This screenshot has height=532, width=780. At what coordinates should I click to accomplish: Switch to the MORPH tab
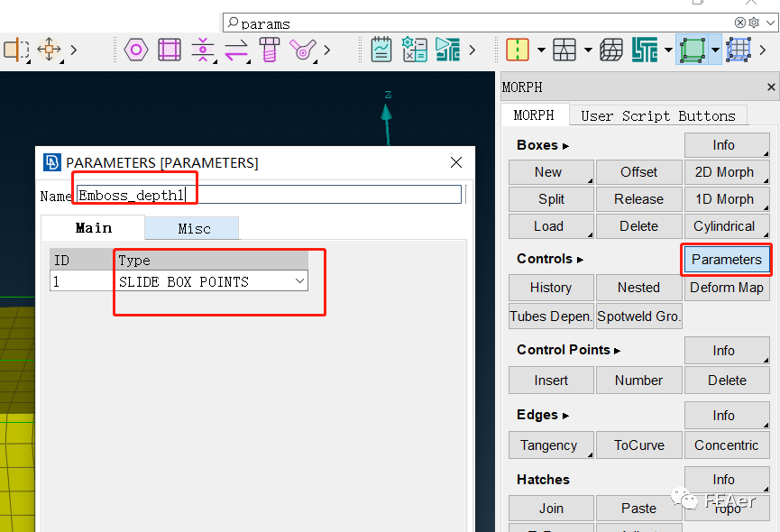534,115
